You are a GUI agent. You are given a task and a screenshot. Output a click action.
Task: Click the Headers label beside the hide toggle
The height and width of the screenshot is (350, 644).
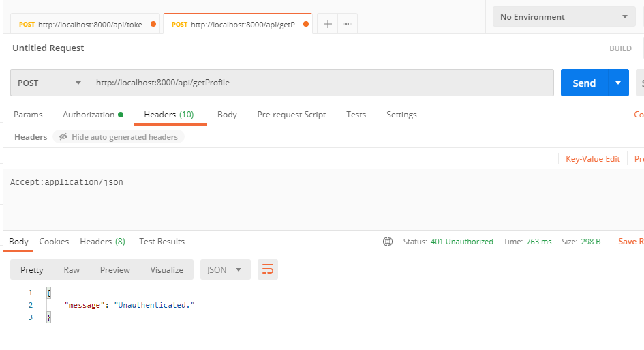point(31,137)
